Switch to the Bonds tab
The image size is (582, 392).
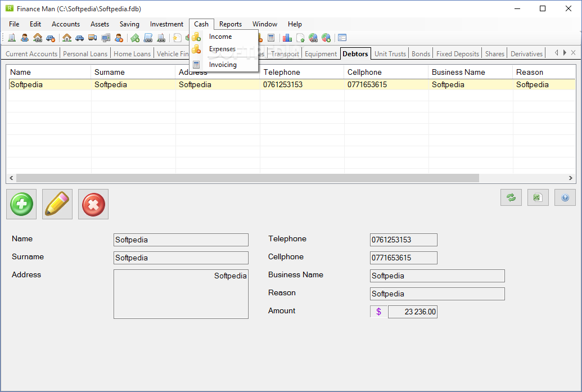click(421, 54)
